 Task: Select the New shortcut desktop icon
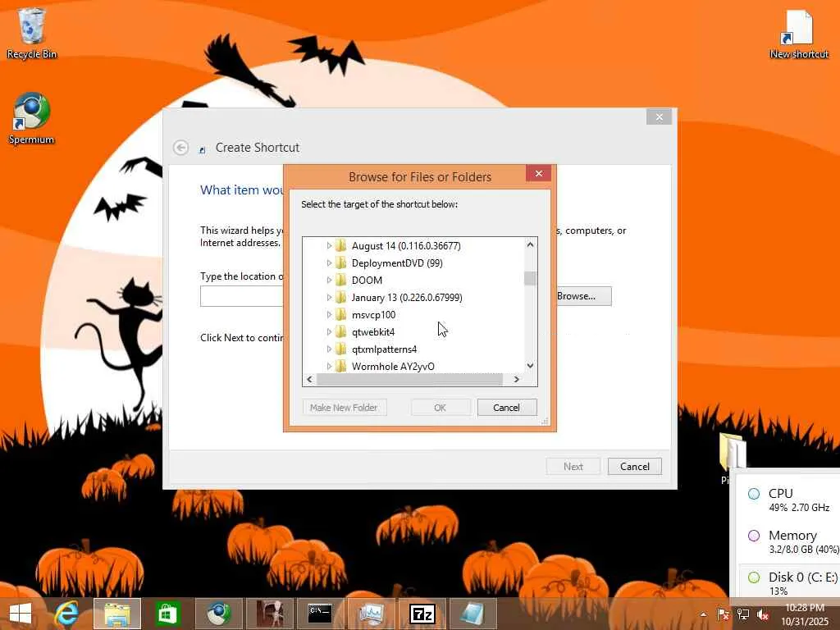tap(799, 34)
